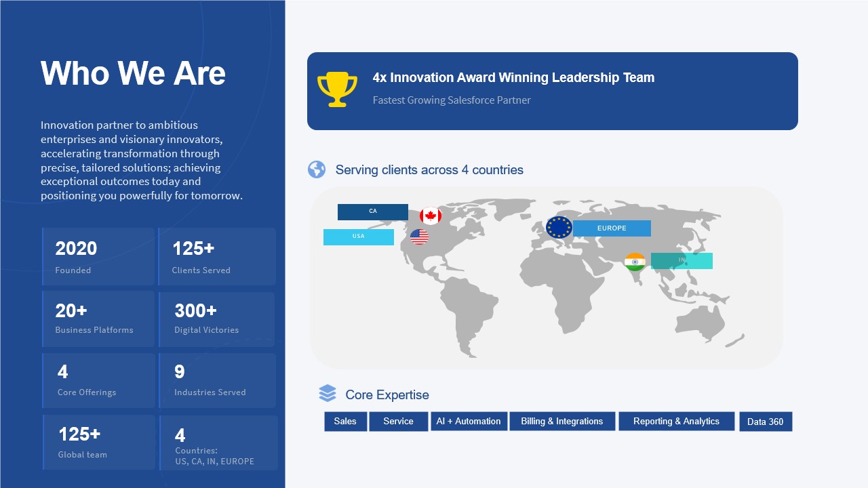Click the AI + Automation button
This screenshot has width=868, height=488.
[469, 422]
